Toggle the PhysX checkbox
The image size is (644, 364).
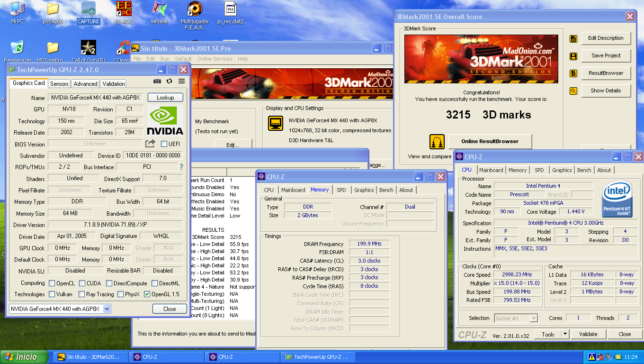point(120,294)
